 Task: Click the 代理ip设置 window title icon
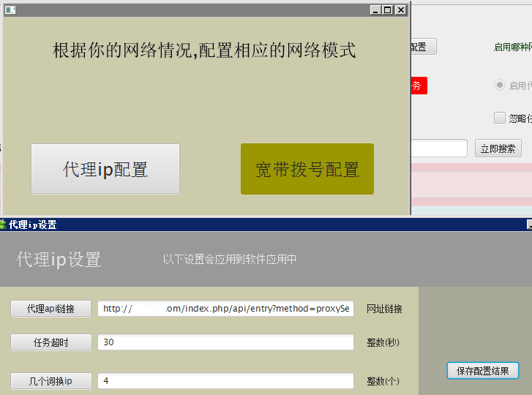pyautogui.click(x=3, y=225)
